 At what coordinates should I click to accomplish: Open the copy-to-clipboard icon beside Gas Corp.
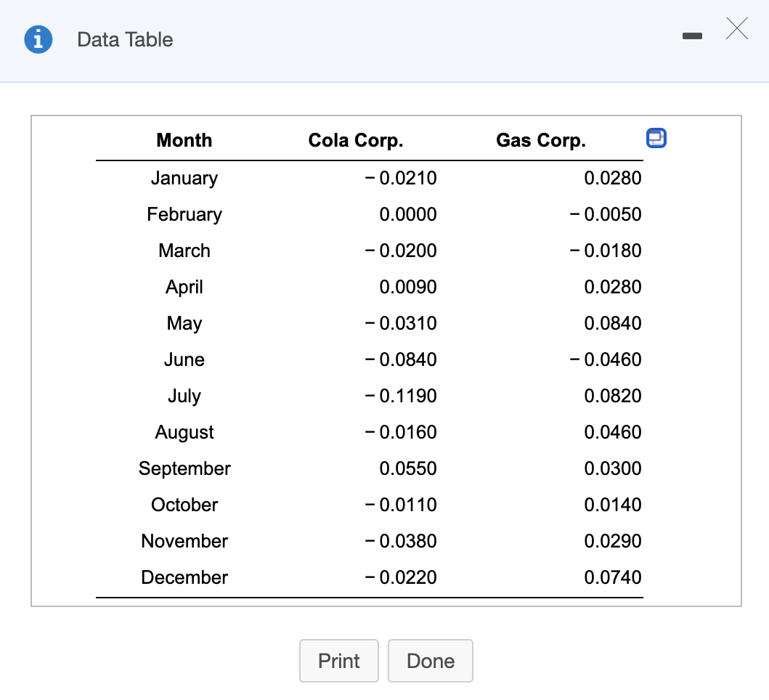point(656,138)
